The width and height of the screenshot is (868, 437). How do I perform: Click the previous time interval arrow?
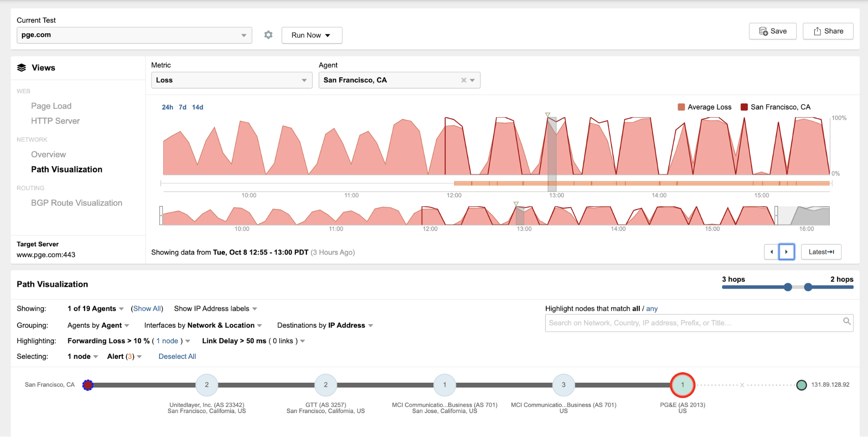coord(772,252)
